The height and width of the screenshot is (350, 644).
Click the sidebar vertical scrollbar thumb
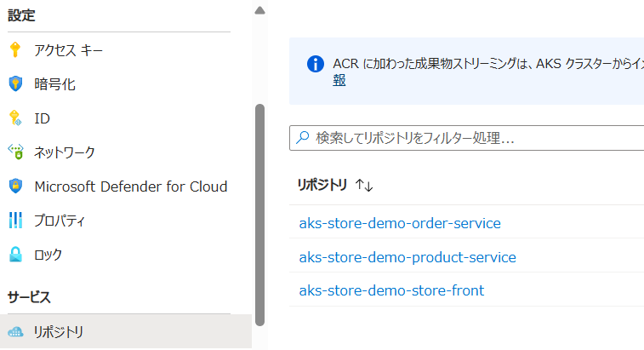pos(259,215)
